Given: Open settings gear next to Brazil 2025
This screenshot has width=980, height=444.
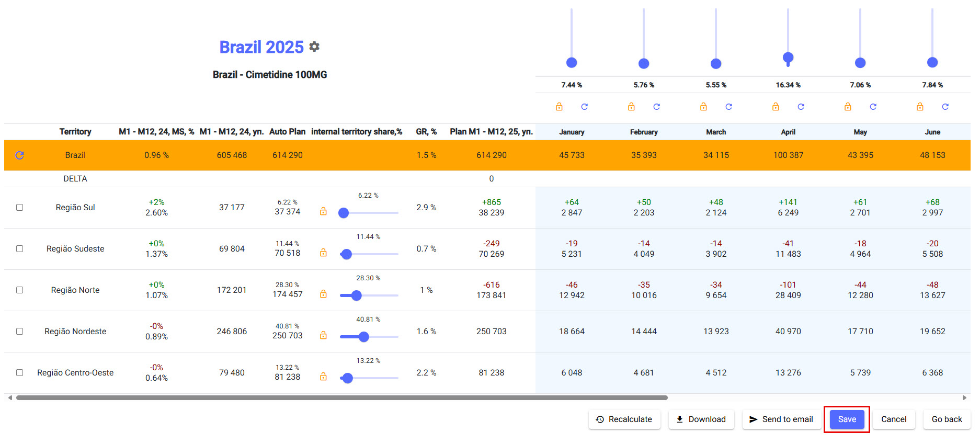Looking at the screenshot, I should pyautogui.click(x=314, y=47).
